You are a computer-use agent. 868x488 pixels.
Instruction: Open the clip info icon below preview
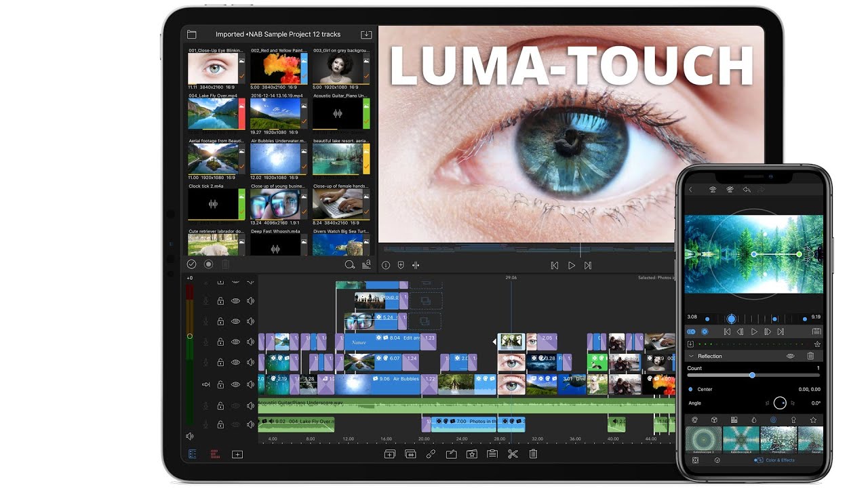pyautogui.click(x=386, y=266)
